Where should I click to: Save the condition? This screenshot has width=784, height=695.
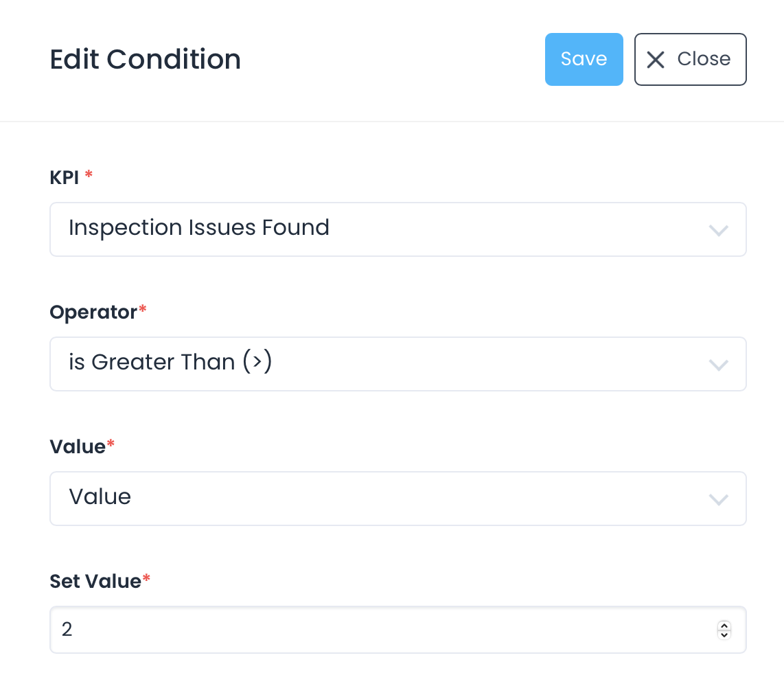tap(584, 60)
